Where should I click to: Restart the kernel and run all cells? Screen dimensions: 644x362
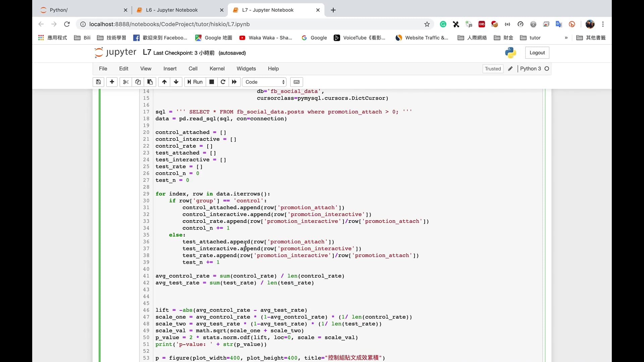pos(234,82)
